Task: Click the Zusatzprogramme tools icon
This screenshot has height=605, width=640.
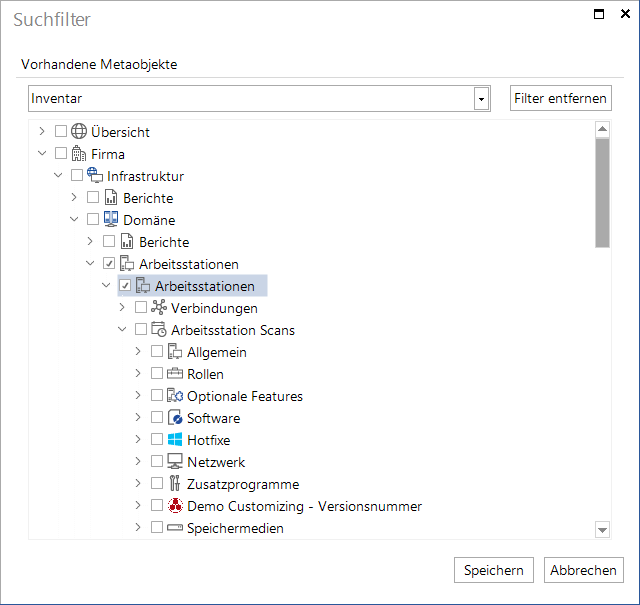Action: (x=175, y=483)
